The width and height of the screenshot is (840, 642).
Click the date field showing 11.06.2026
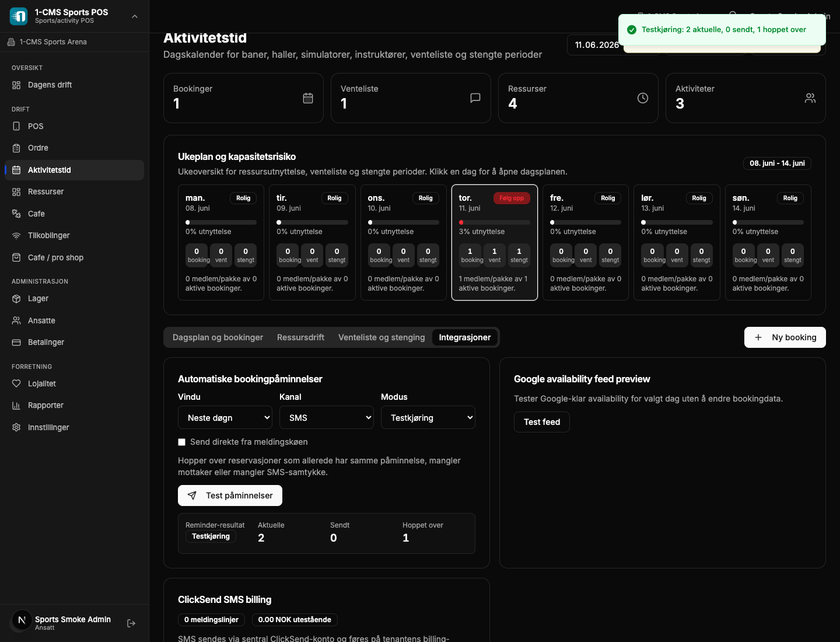[597, 45]
